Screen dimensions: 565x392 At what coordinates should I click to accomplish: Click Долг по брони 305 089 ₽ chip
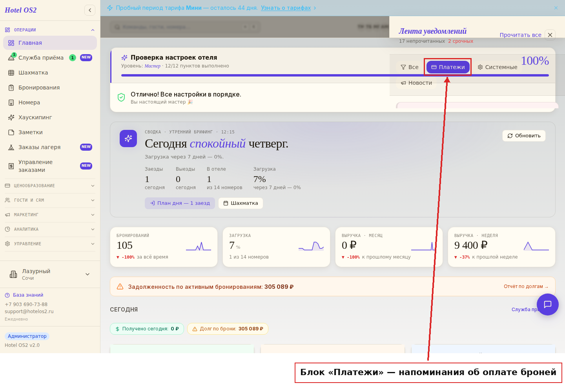pos(228,329)
